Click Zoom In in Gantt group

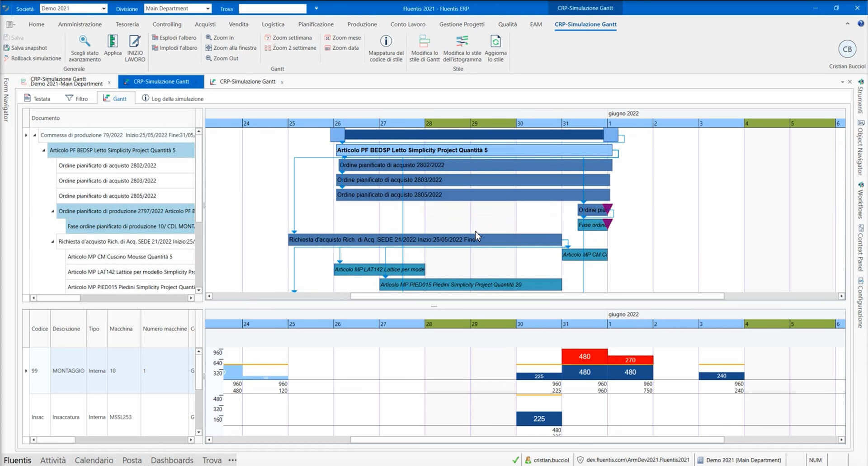pos(220,38)
